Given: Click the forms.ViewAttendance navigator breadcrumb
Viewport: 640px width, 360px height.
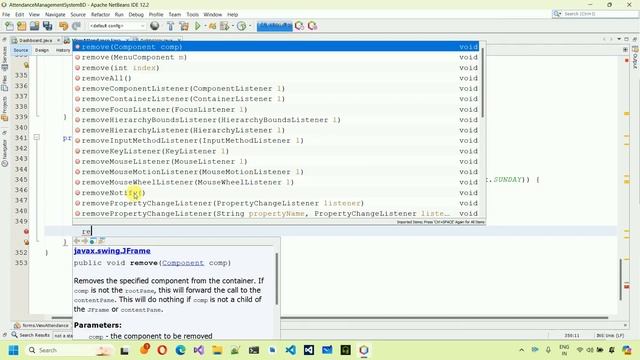Looking at the screenshot, I should tap(41, 325).
